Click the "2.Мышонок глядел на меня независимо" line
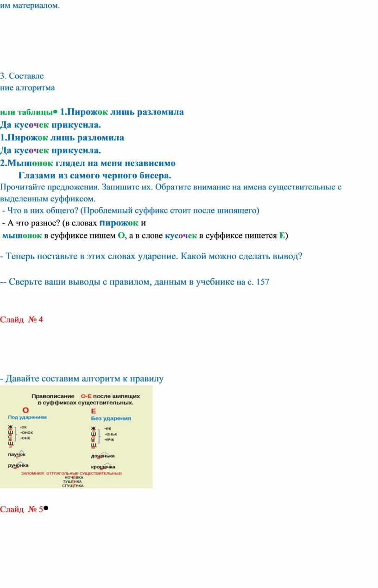 [88, 163]
